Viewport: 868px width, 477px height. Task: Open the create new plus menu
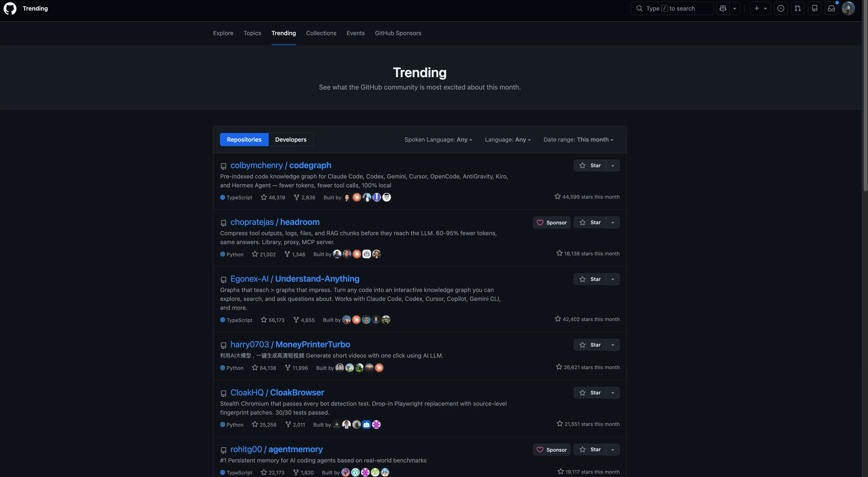coord(760,8)
